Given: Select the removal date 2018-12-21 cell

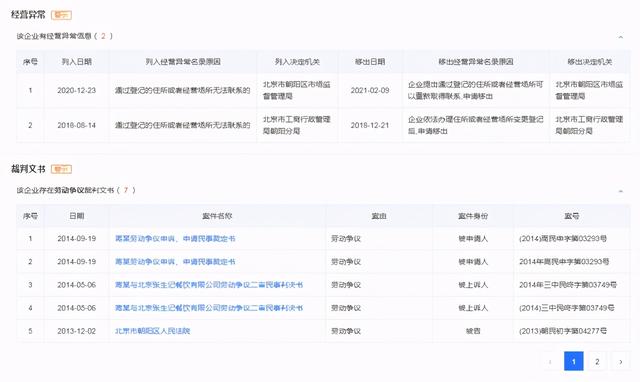Looking at the screenshot, I should pos(370,125).
